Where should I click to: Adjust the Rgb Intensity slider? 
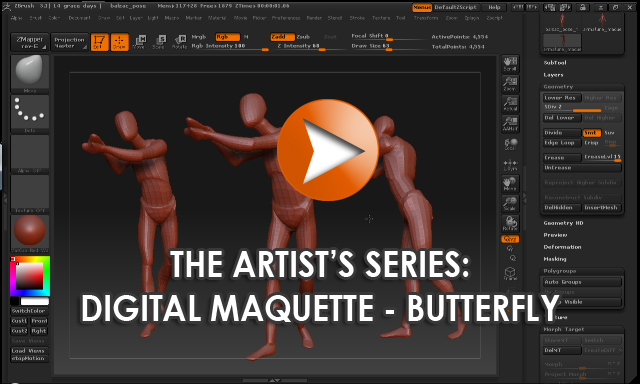click(230, 47)
